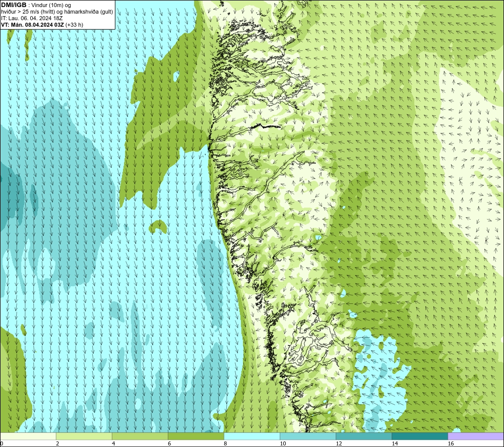504x447 pixels.
Task: Click the scale label "6"
Action: pos(169,444)
